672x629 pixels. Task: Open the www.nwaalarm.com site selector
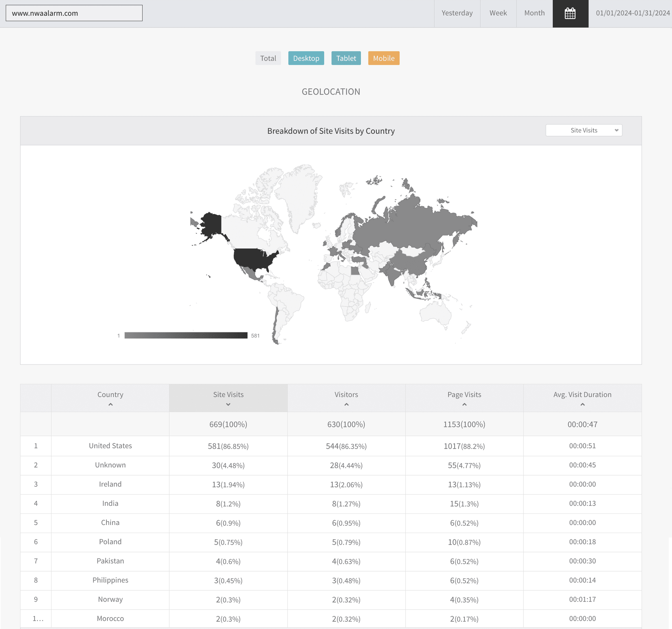(74, 13)
